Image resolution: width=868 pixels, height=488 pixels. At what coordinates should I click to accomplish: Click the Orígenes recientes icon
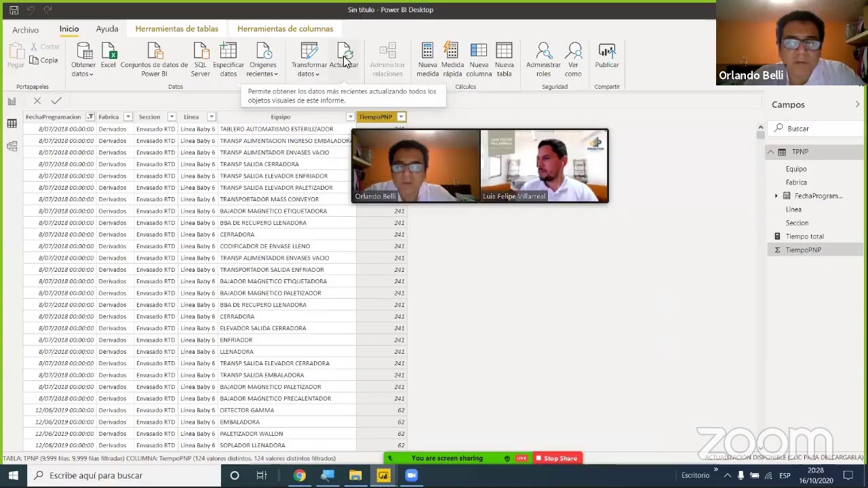click(x=263, y=51)
